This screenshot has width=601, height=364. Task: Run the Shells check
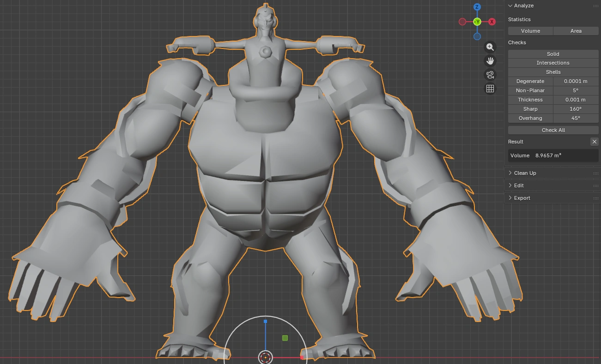click(x=553, y=72)
